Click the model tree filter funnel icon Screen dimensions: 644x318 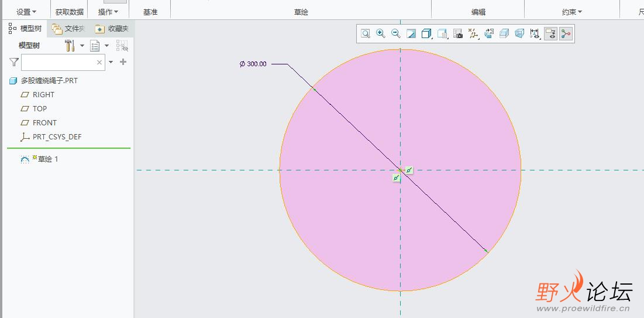(14, 62)
